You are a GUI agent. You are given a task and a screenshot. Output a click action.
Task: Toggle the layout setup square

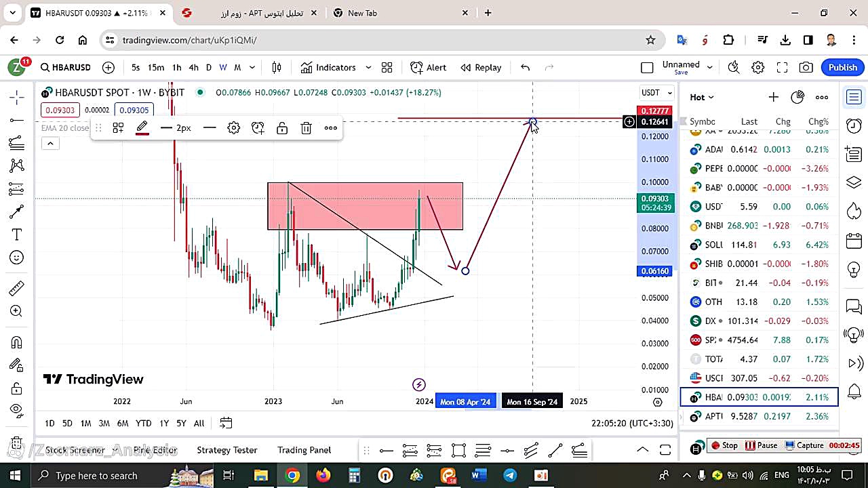tap(647, 67)
